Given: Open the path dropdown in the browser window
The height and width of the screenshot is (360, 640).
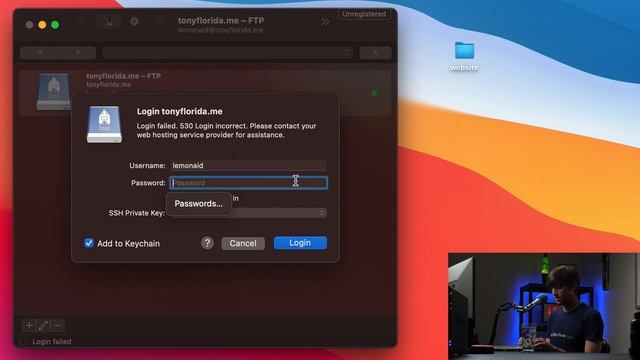Looking at the screenshot, I should point(227,53).
